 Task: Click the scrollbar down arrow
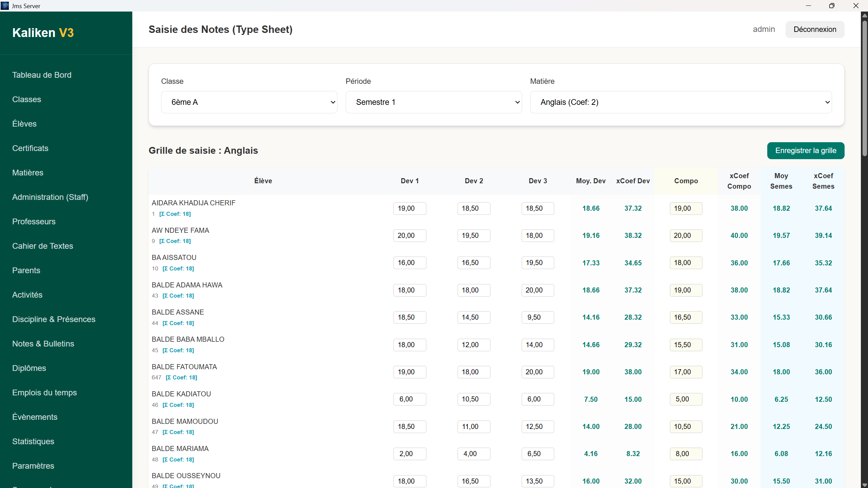[x=865, y=485]
